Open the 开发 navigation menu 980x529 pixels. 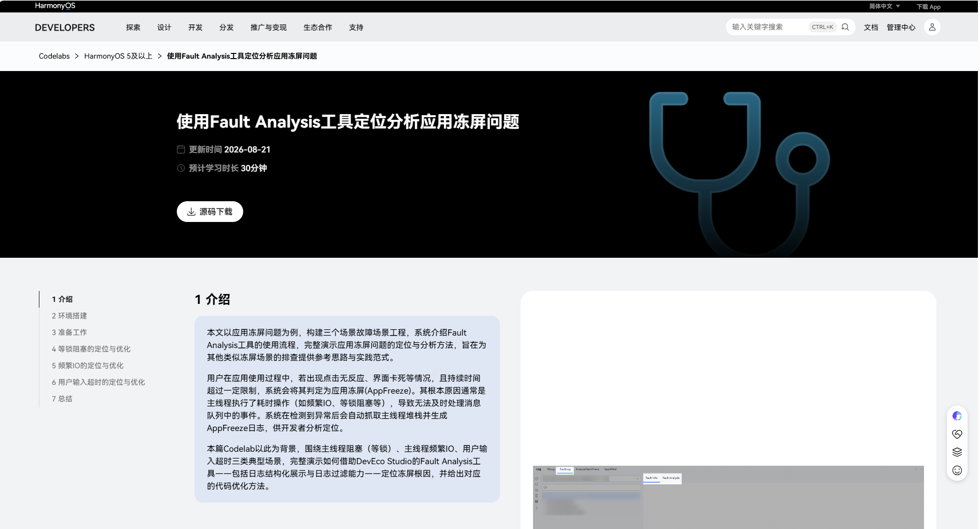195,27
